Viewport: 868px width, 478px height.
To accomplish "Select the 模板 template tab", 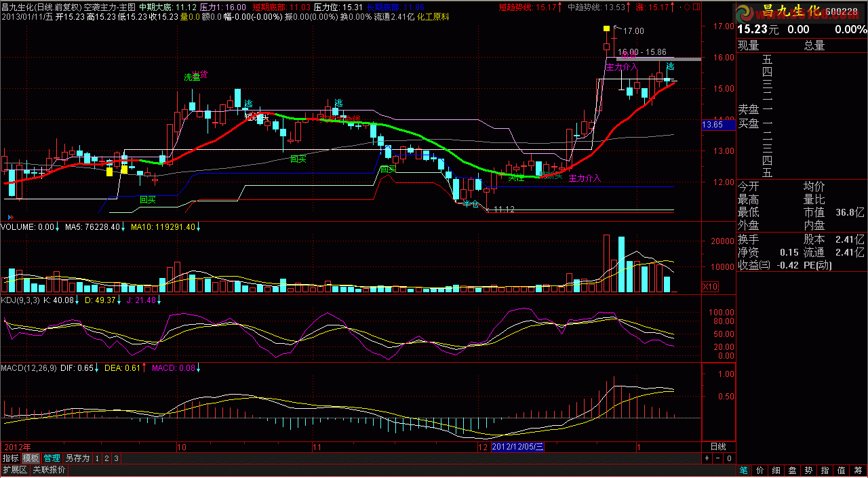I will pos(31,458).
